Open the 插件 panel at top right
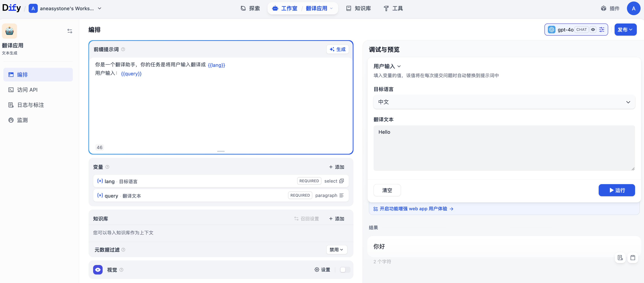 point(610,8)
